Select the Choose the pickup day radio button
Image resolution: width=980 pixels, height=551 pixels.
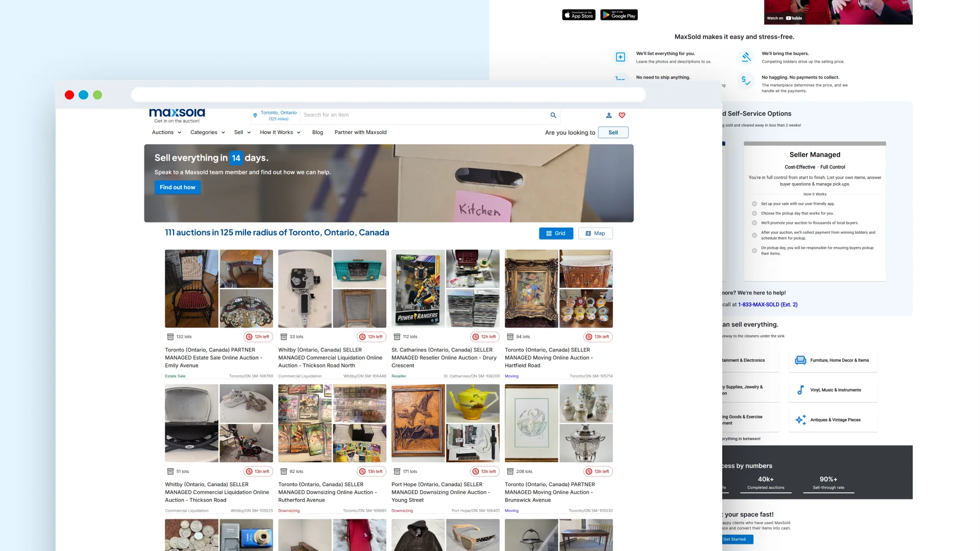click(754, 214)
